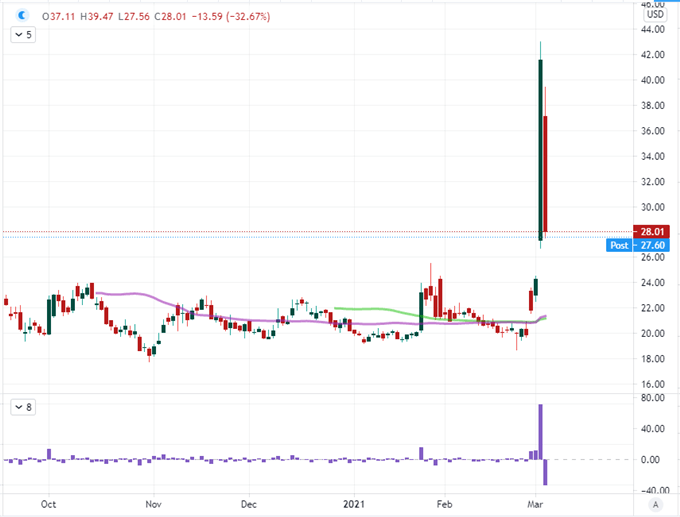Click the 16.00 price axis label

click(653, 384)
